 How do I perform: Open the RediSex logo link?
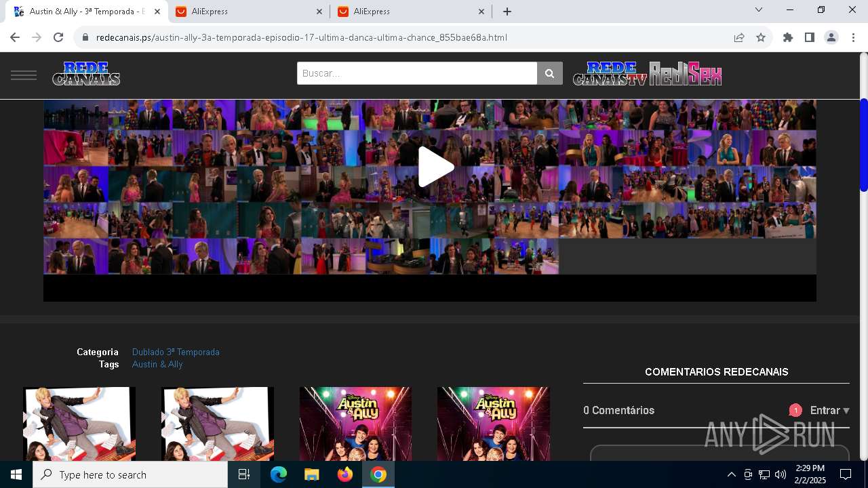point(686,74)
